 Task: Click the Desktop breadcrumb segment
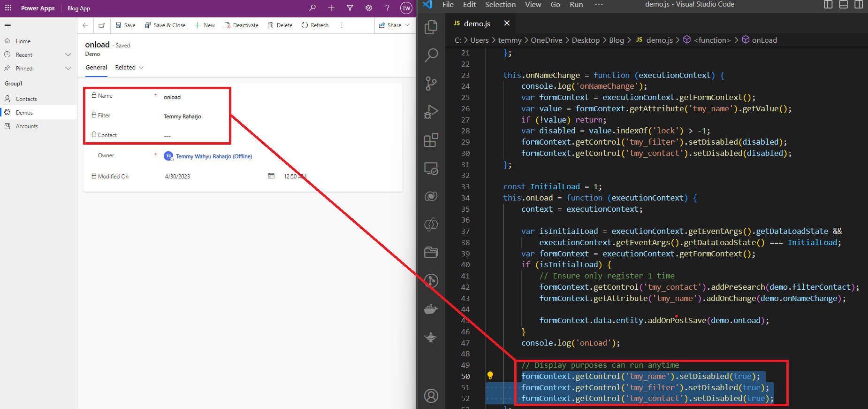[586, 40]
